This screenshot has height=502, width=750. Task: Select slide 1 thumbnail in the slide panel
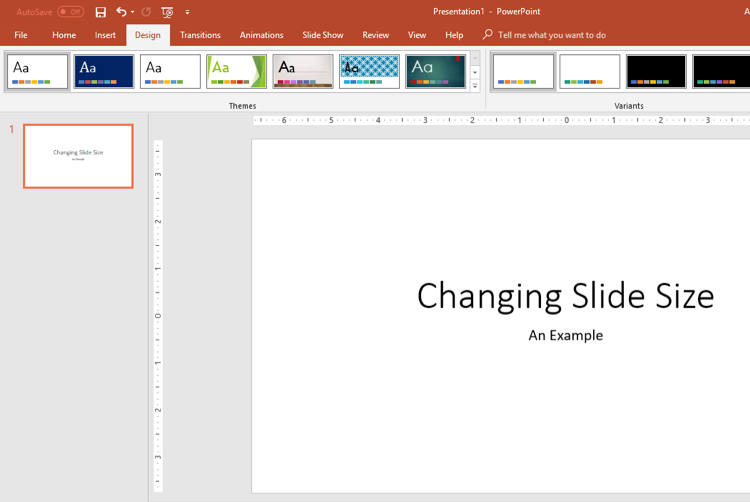tap(78, 156)
